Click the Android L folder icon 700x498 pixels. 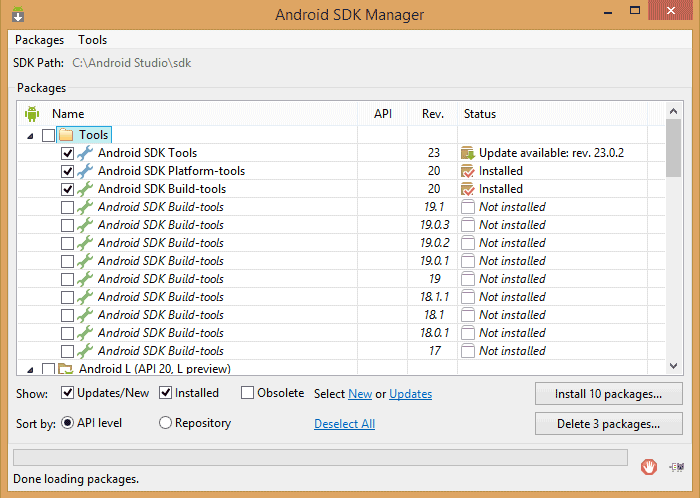[x=66, y=369]
